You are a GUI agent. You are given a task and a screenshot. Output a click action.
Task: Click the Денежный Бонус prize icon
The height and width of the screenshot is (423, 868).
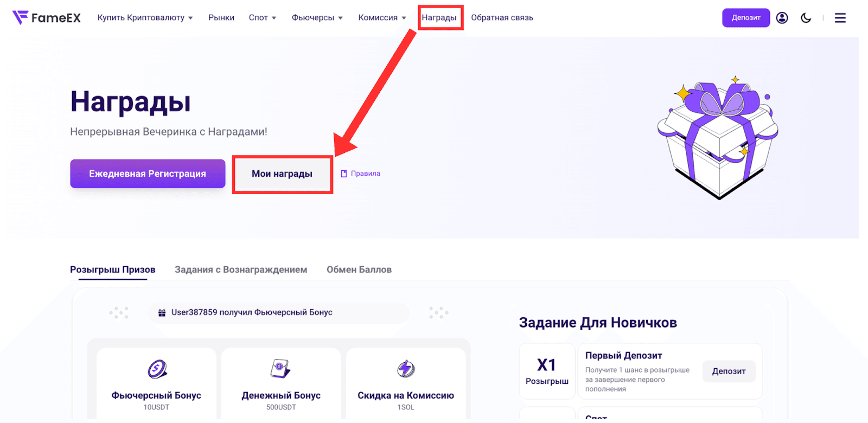[x=280, y=369]
